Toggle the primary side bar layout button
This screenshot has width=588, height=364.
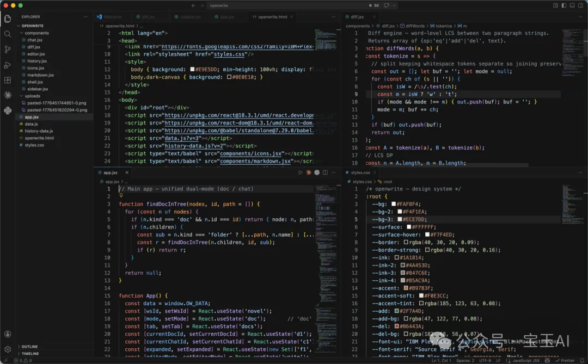click(x=563, y=5)
